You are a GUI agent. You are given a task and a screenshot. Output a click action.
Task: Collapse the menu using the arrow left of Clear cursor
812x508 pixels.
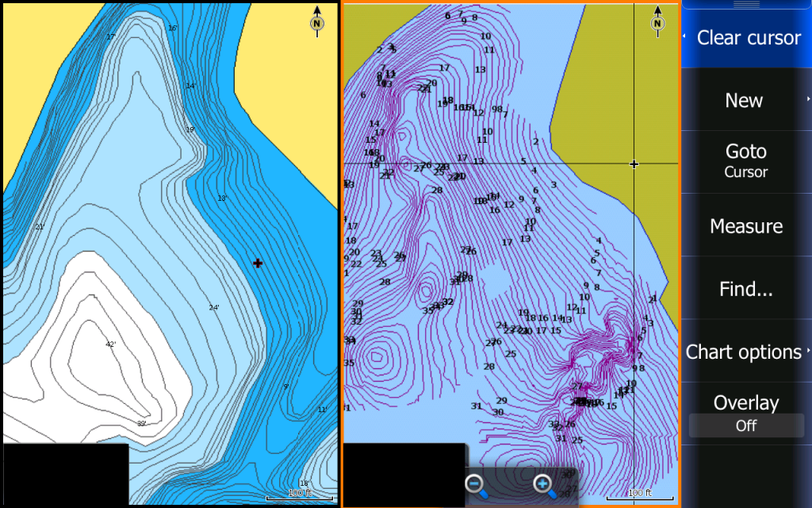click(x=684, y=37)
